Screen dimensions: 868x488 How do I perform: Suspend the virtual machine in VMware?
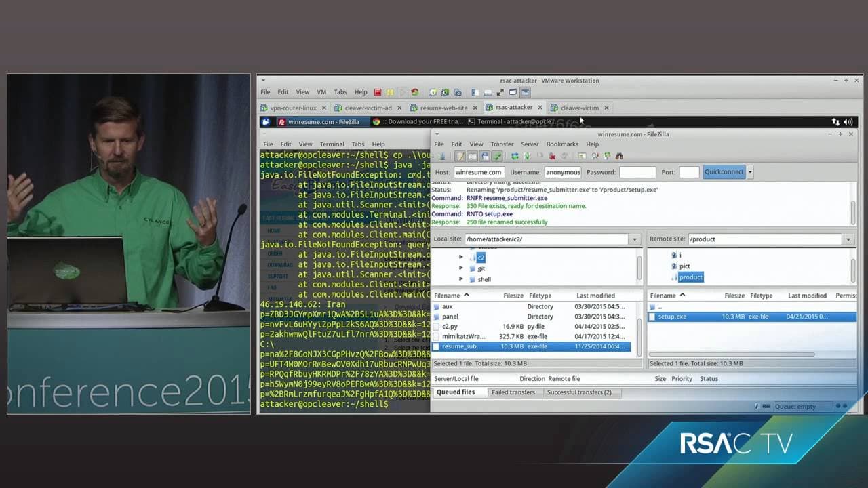click(390, 92)
